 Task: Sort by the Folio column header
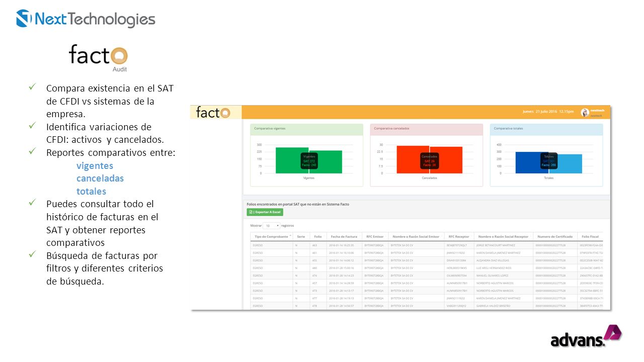pyautogui.click(x=318, y=236)
